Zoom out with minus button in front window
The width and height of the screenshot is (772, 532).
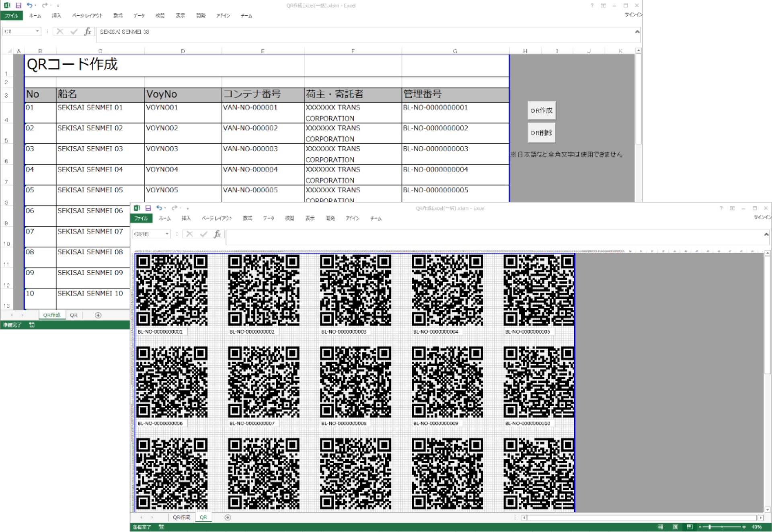tap(700, 527)
